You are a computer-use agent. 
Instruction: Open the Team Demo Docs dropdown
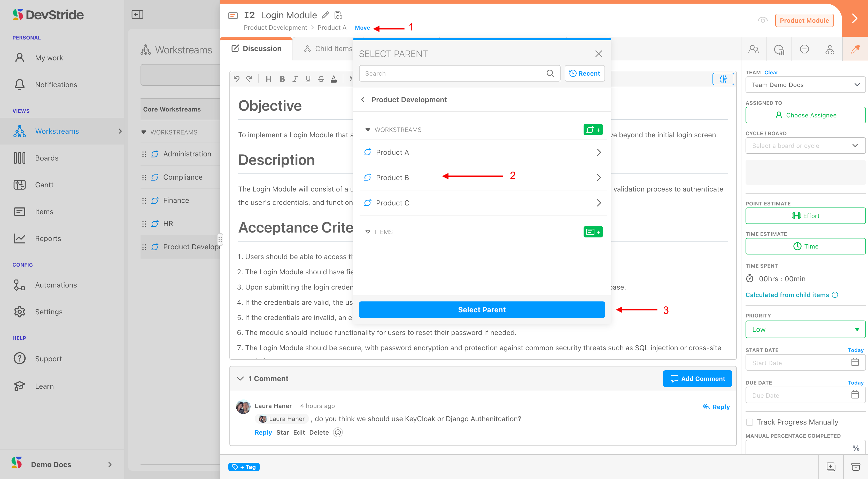click(x=805, y=85)
